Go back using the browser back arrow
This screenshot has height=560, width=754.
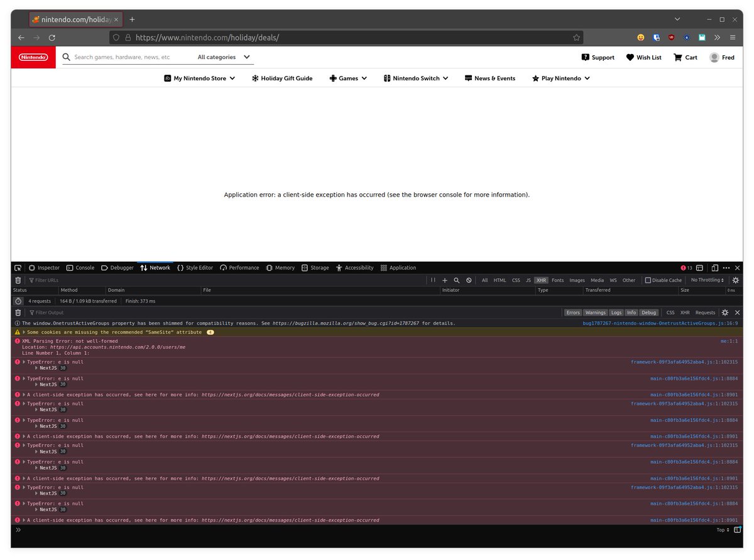[21, 38]
